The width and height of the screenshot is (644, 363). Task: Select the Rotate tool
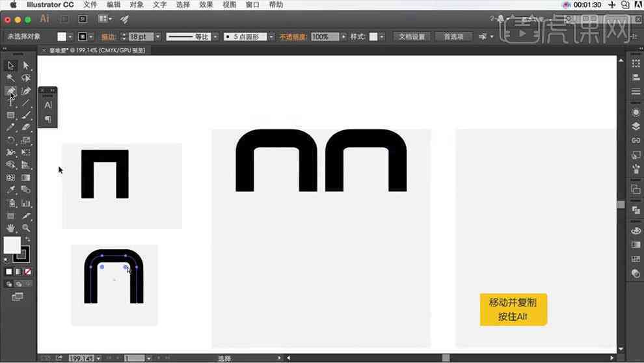(x=10, y=141)
